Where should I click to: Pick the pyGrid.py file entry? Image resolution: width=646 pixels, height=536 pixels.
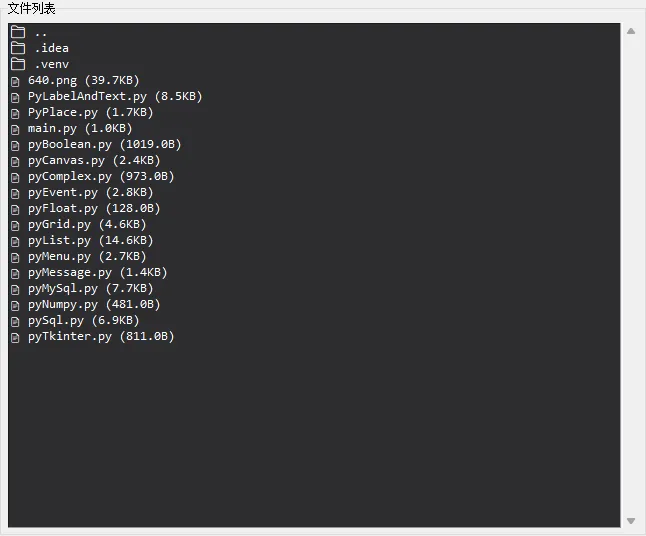pos(86,224)
